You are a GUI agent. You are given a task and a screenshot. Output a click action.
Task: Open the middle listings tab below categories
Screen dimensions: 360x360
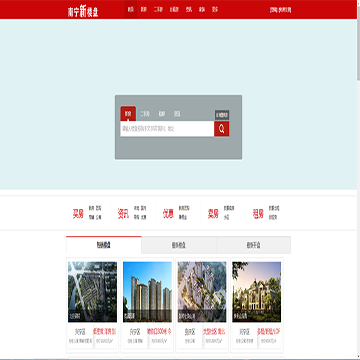[x=179, y=245]
